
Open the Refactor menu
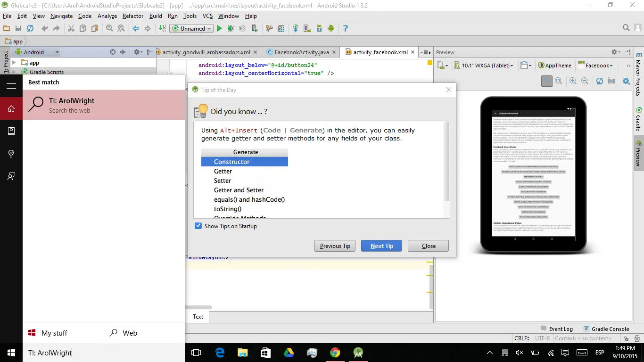(133, 16)
